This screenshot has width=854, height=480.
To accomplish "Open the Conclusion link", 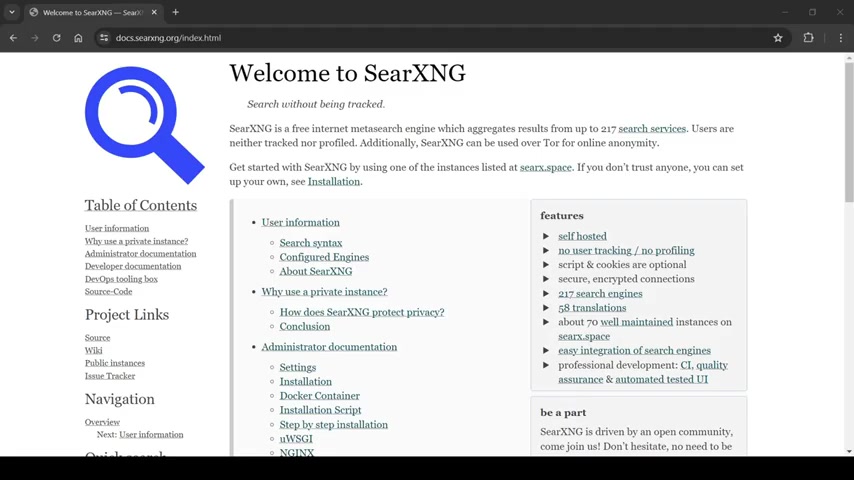I will coord(305,326).
